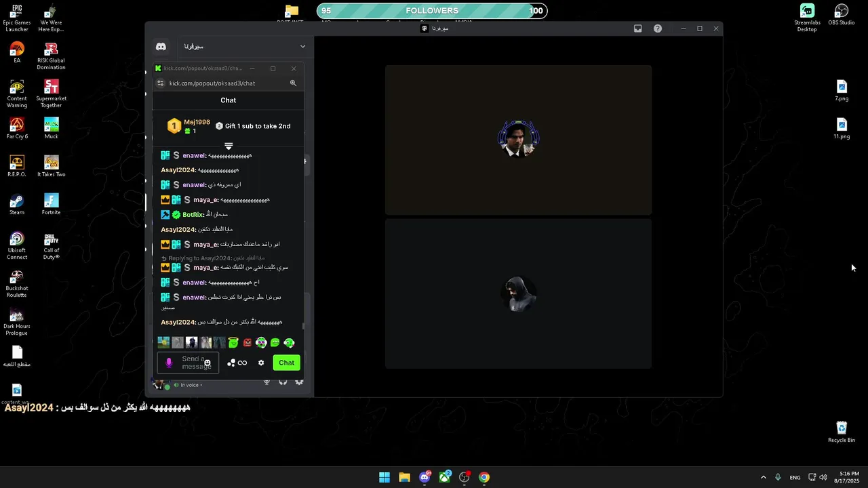Toggle Discord headphones deafen
The height and width of the screenshot is (488, 868).
point(283,383)
